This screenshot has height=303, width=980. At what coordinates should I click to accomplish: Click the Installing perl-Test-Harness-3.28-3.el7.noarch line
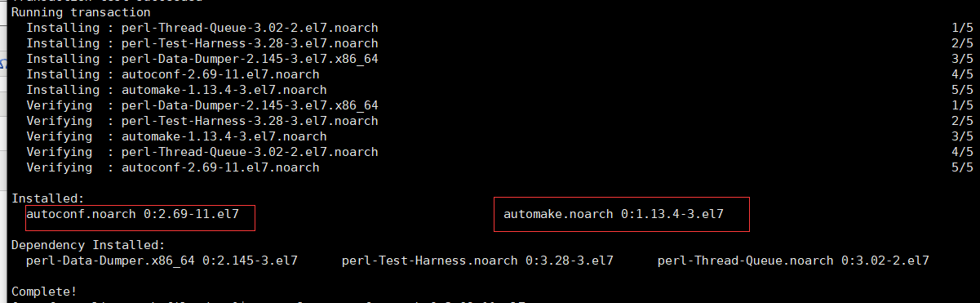point(202,44)
